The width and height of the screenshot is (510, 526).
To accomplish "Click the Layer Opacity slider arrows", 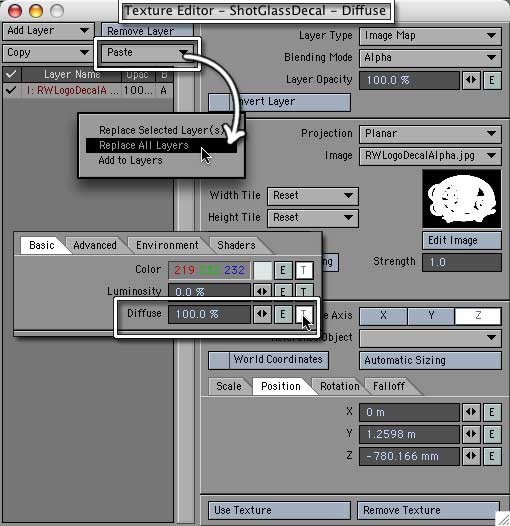I will point(471,80).
